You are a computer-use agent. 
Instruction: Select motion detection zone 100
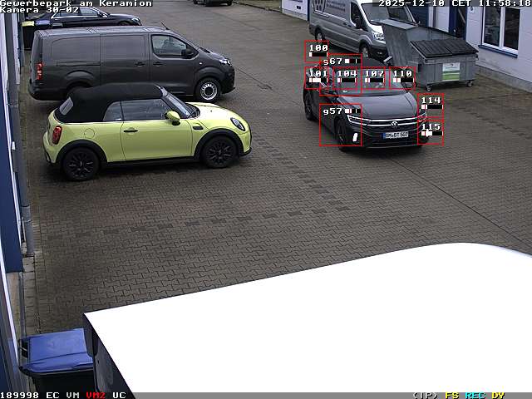(x=317, y=51)
